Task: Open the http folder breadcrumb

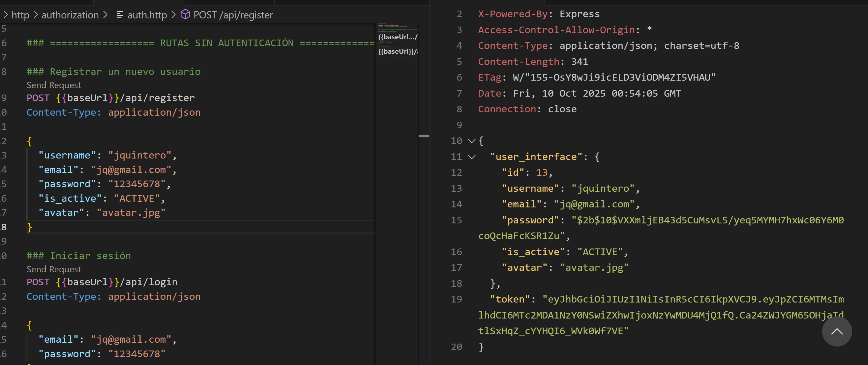Action: [x=20, y=15]
